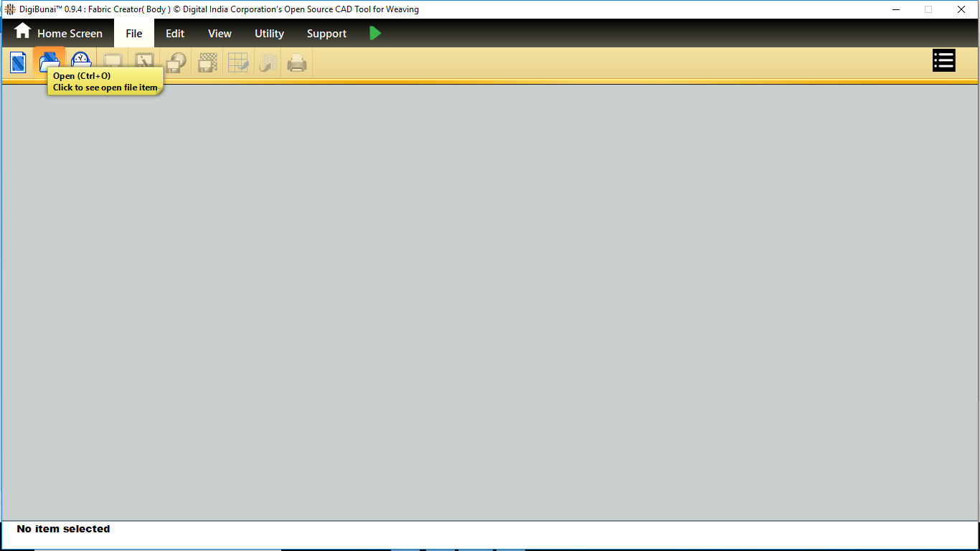Click the 'No item selected' status bar
Viewport: 980px width, 551px height.
63,529
